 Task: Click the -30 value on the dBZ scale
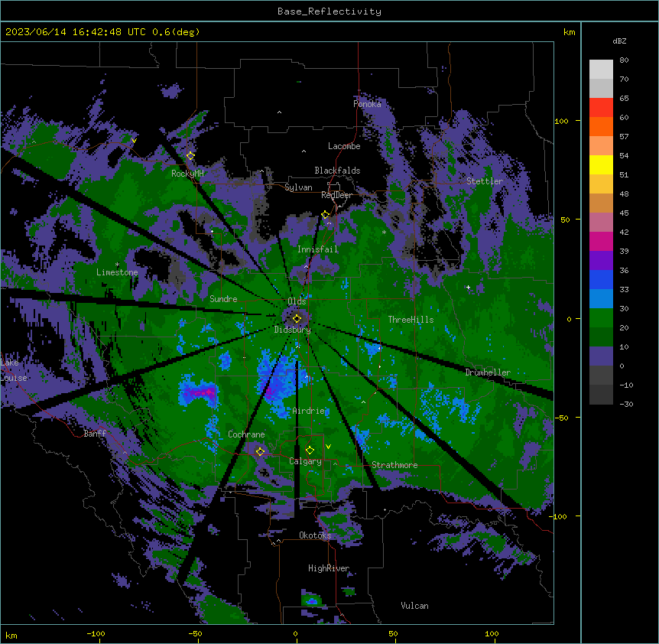pos(626,404)
